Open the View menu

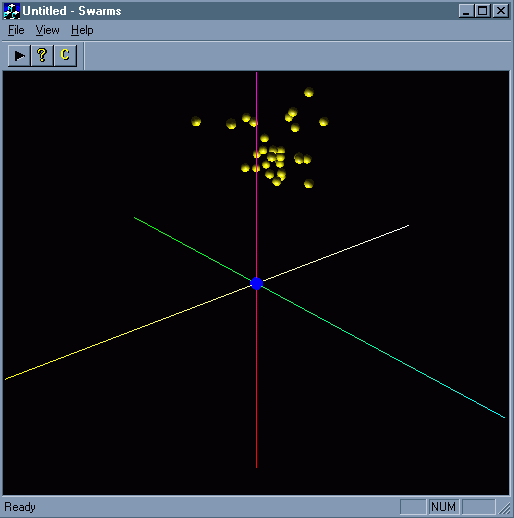tap(47, 30)
